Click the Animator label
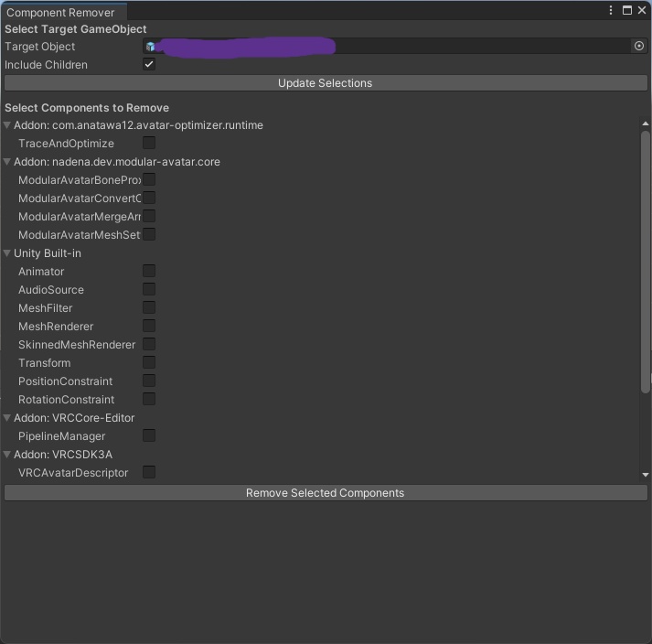652x644 pixels. [x=41, y=272]
